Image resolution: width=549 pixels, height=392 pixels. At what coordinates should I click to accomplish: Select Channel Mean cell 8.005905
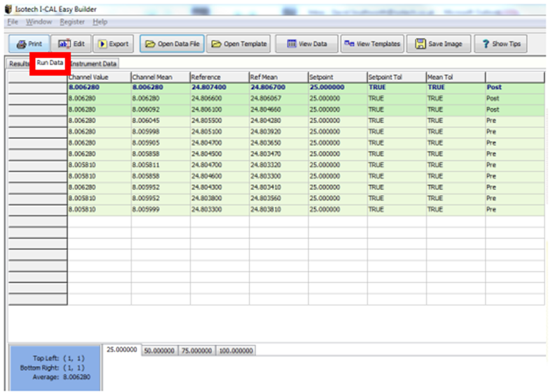tap(161, 143)
